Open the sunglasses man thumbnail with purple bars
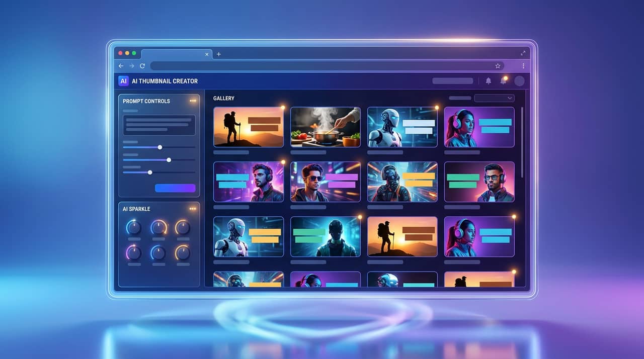The image size is (644, 359). (326, 182)
